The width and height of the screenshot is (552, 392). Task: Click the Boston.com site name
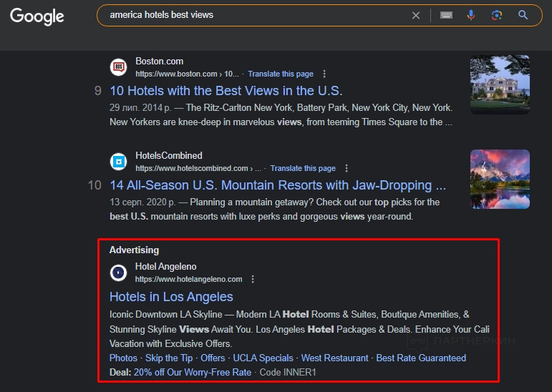pos(160,62)
